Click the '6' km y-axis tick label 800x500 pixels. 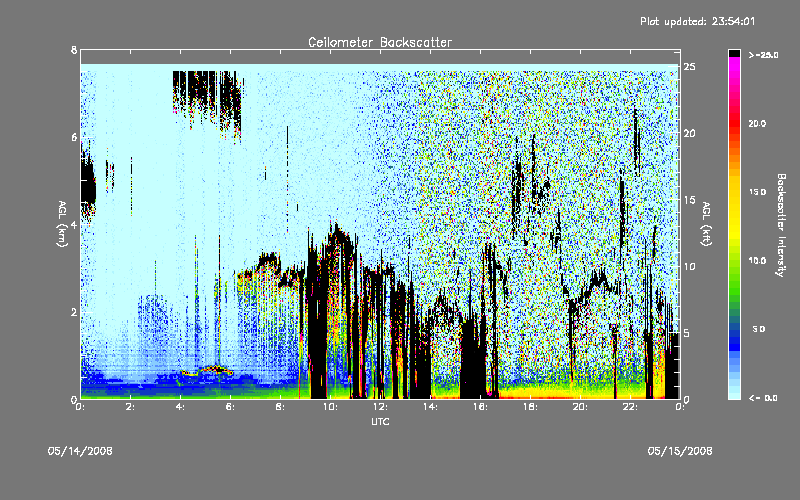click(74, 137)
